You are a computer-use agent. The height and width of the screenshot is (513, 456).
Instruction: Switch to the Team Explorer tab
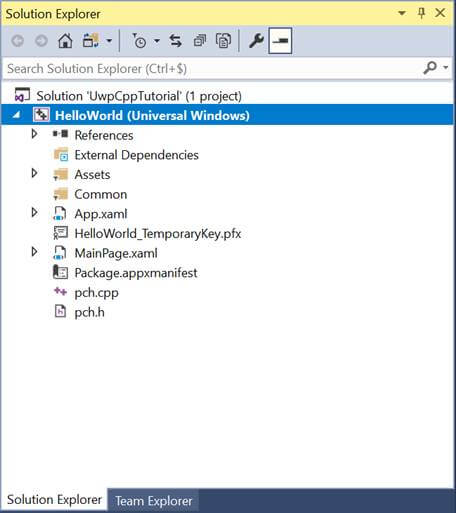[x=154, y=501]
